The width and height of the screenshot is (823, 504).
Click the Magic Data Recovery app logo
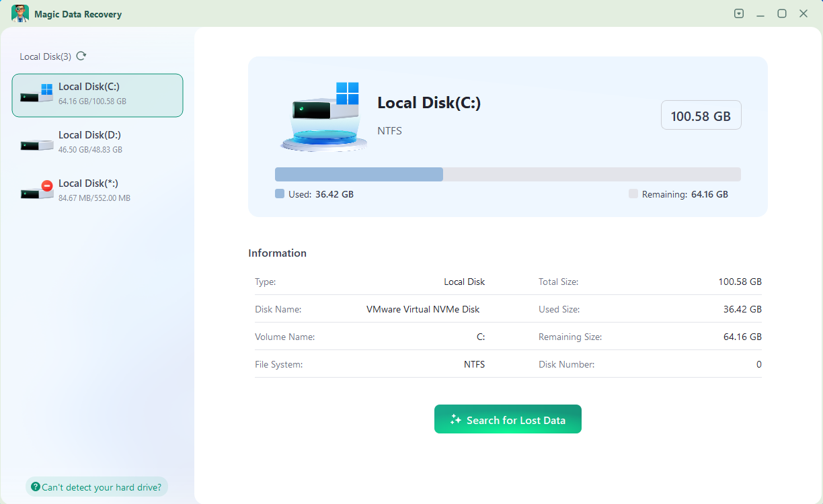(x=20, y=13)
